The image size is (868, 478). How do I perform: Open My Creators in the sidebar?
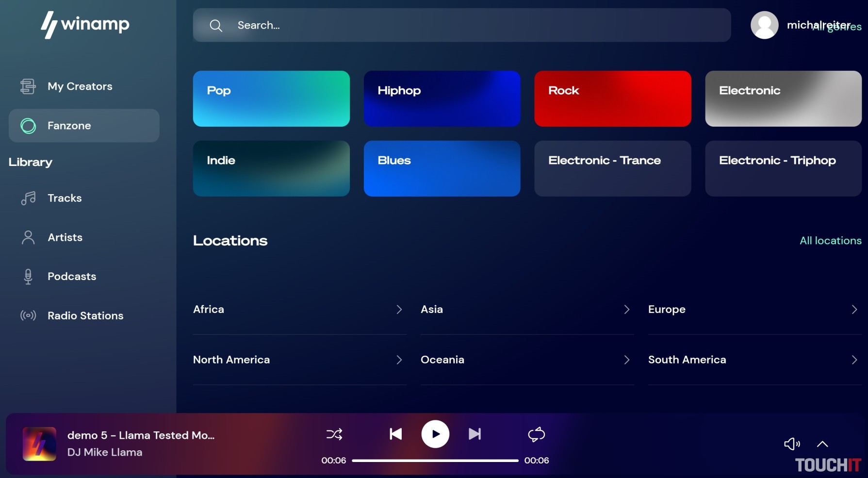coord(80,86)
